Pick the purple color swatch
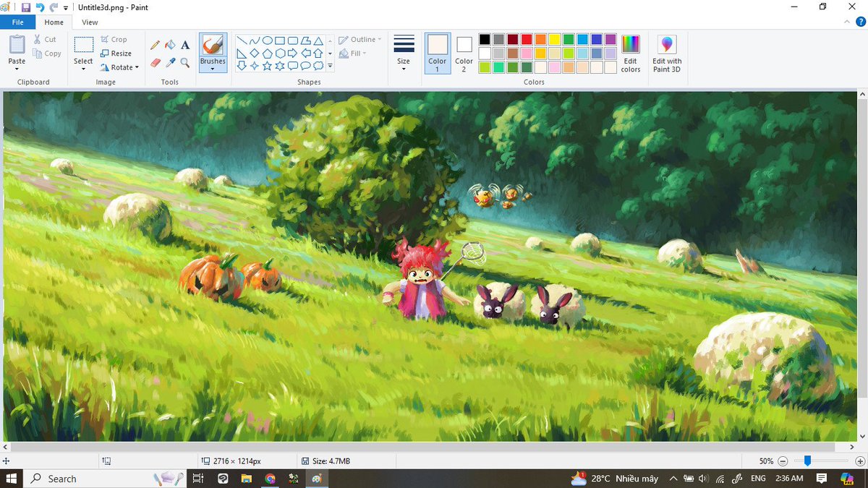 pyautogui.click(x=610, y=39)
